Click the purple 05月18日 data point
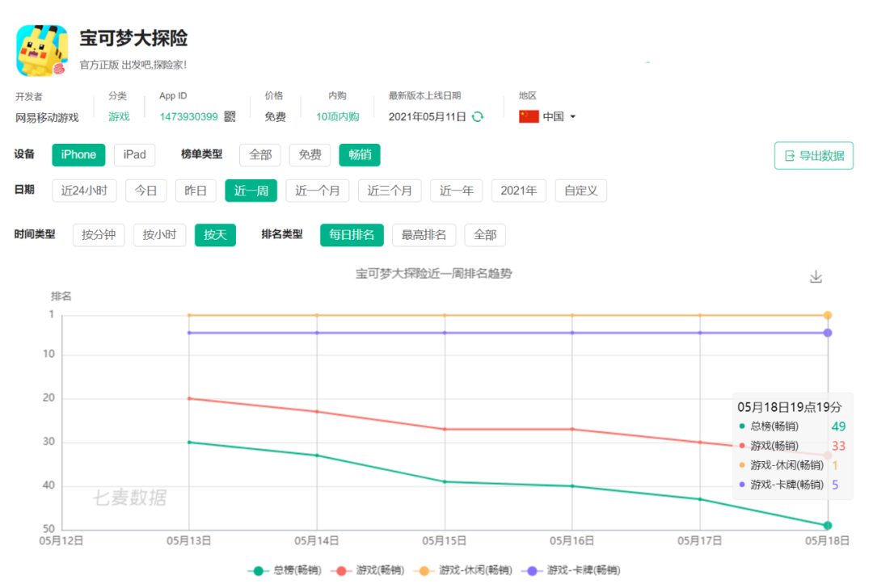The height and width of the screenshot is (588, 873). click(828, 333)
